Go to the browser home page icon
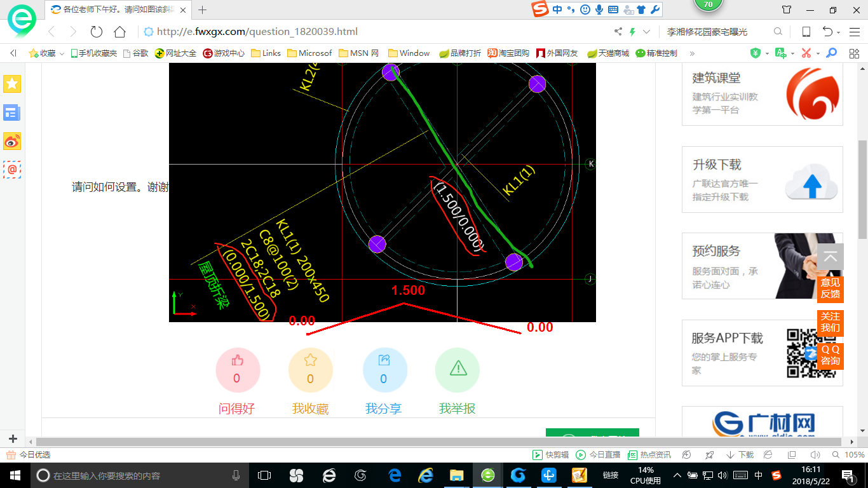The width and height of the screenshot is (868, 488). 119,32
